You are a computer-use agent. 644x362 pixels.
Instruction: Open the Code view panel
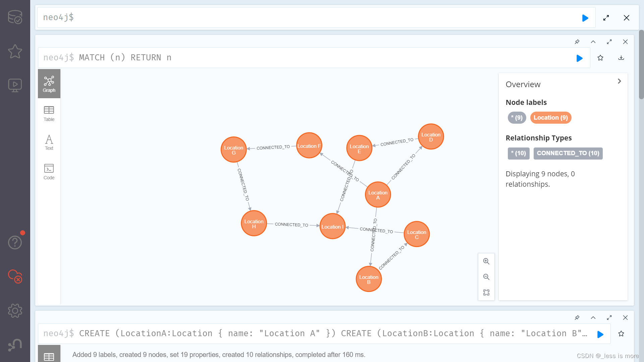(49, 172)
